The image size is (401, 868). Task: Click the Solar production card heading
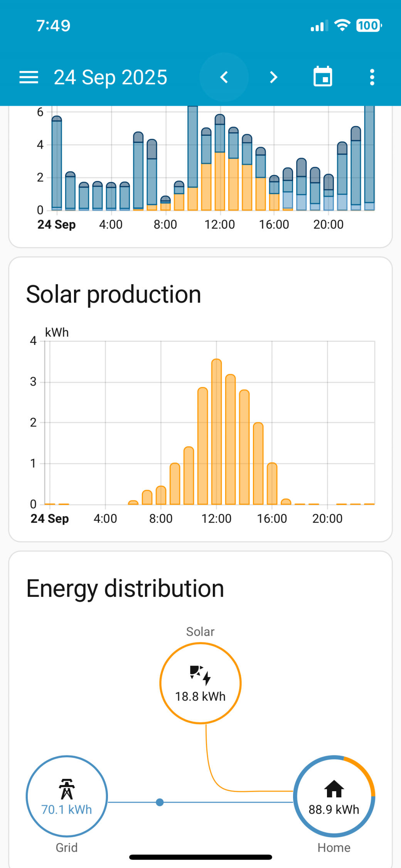pyautogui.click(x=113, y=295)
